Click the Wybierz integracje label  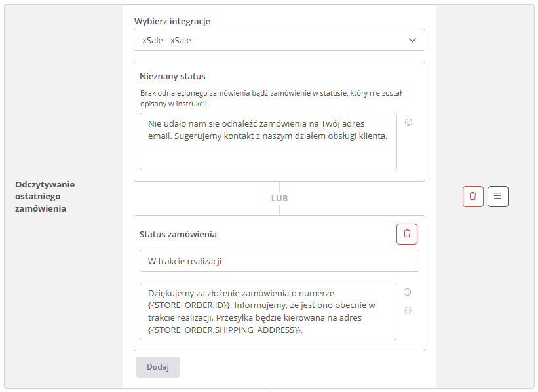click(172, 21)
